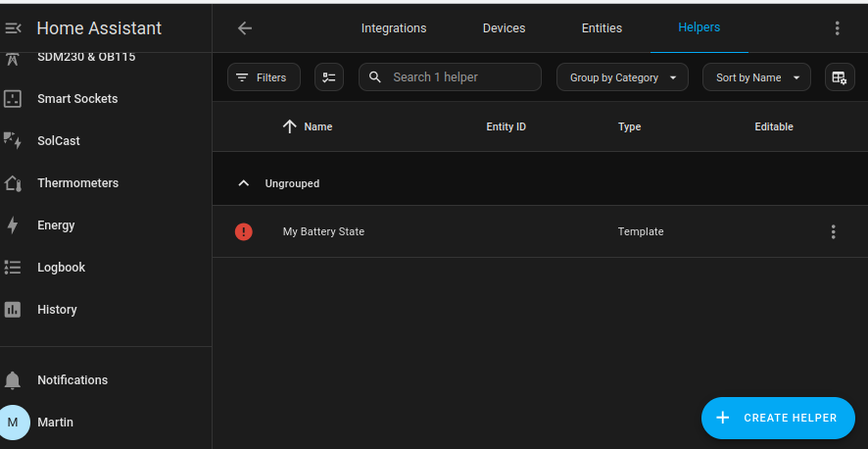868x449 pixels.
Task: Open the Smart Sockets sidebar item
Action: point(106,99)
